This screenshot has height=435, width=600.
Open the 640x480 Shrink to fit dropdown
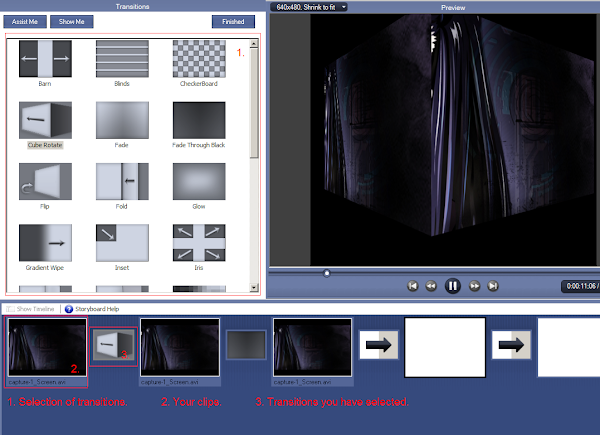309,7
